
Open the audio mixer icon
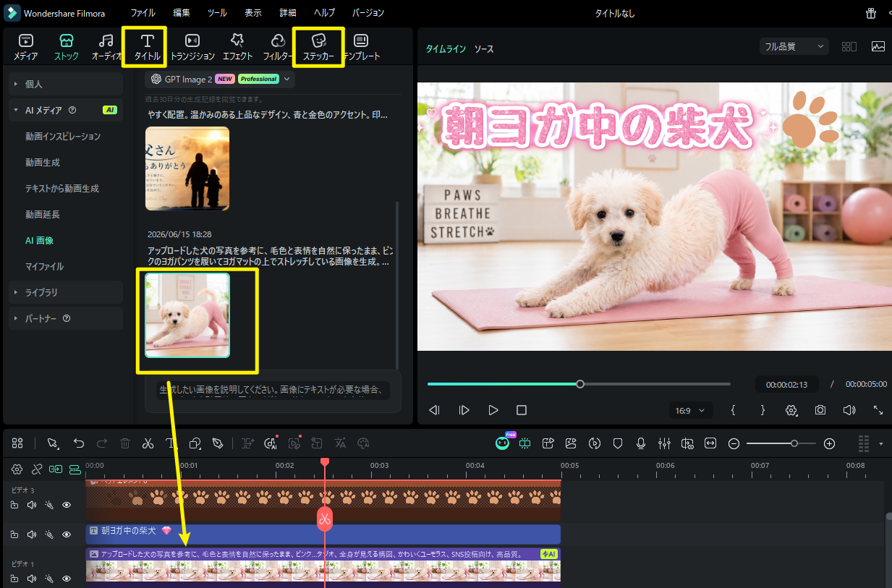pos(664,443)
